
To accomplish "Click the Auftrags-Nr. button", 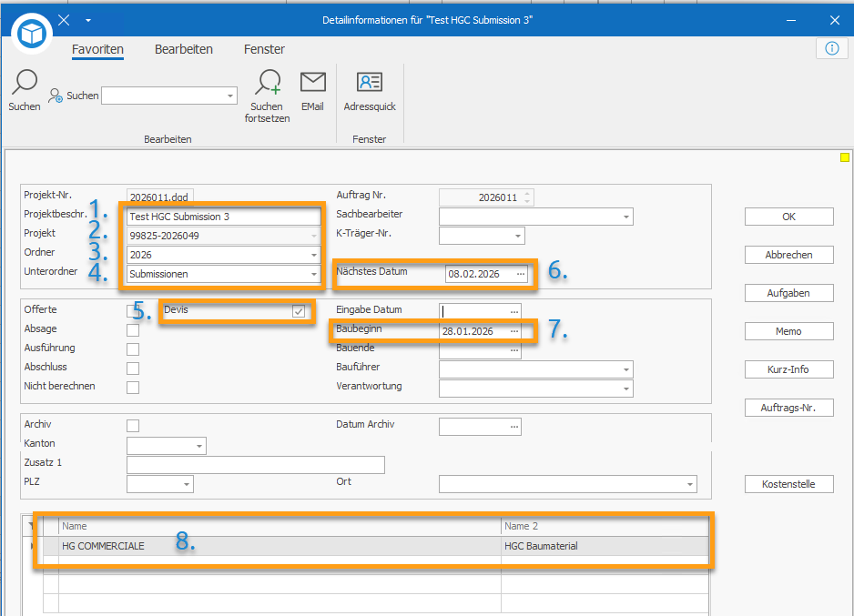I will (788, 408).
